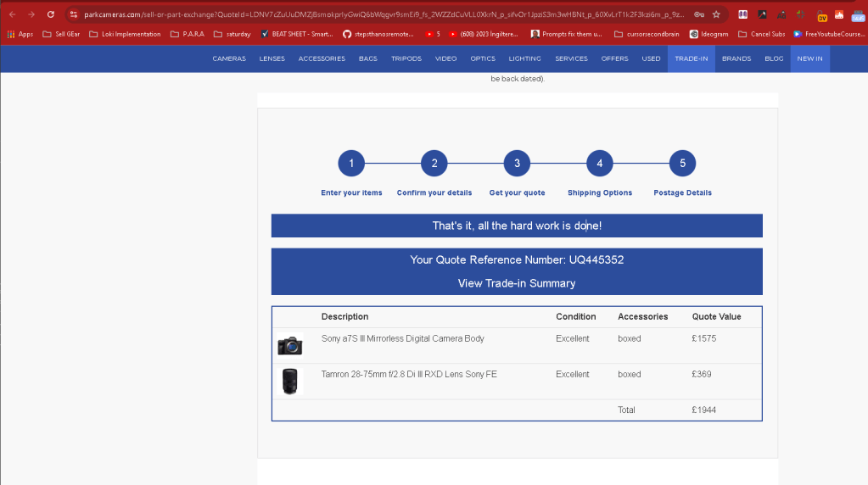Open the Cancel Subs bookmark folder
Viewport: 868px width, 485px height.
(762, 34)
